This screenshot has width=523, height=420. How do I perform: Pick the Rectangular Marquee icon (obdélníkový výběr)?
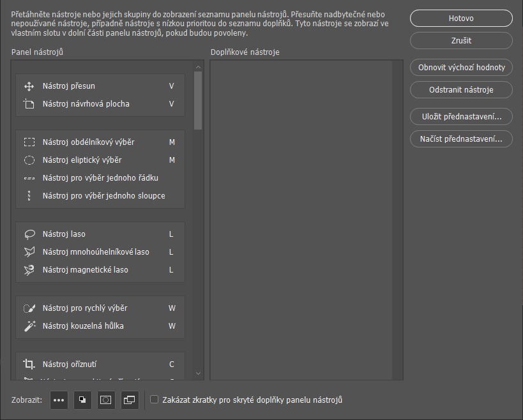tap(29, 142)
